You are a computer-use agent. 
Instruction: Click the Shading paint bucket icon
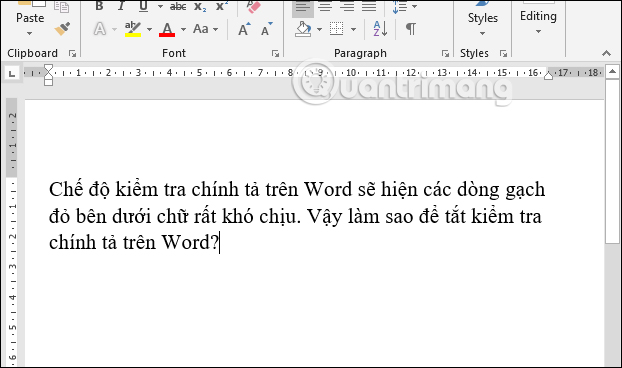pos(303,29)
